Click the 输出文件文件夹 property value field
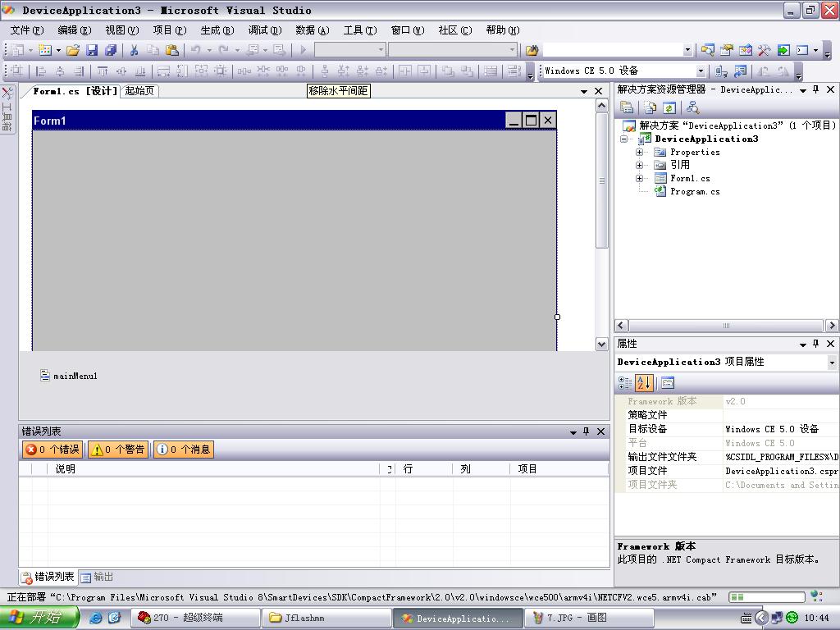 pos(781,457)
